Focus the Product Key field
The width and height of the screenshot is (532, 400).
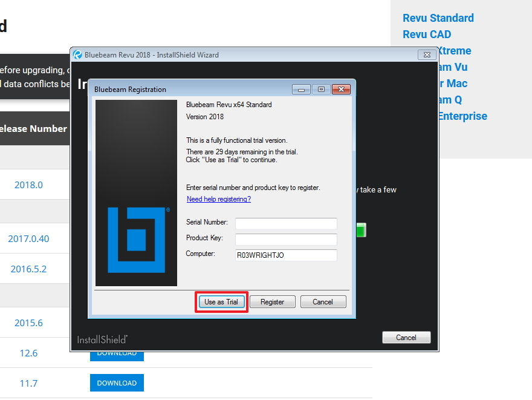pos(286,240)
